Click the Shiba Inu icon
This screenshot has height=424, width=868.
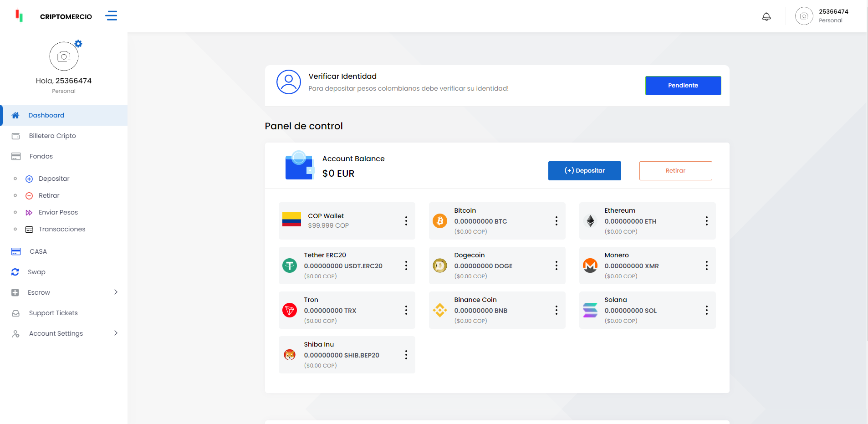(290, 355)
